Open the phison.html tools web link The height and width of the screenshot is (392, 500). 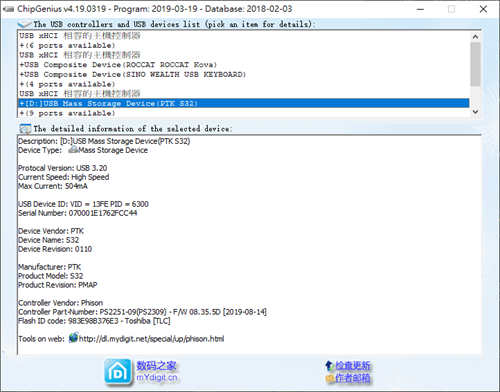click(x=151, y=339)
